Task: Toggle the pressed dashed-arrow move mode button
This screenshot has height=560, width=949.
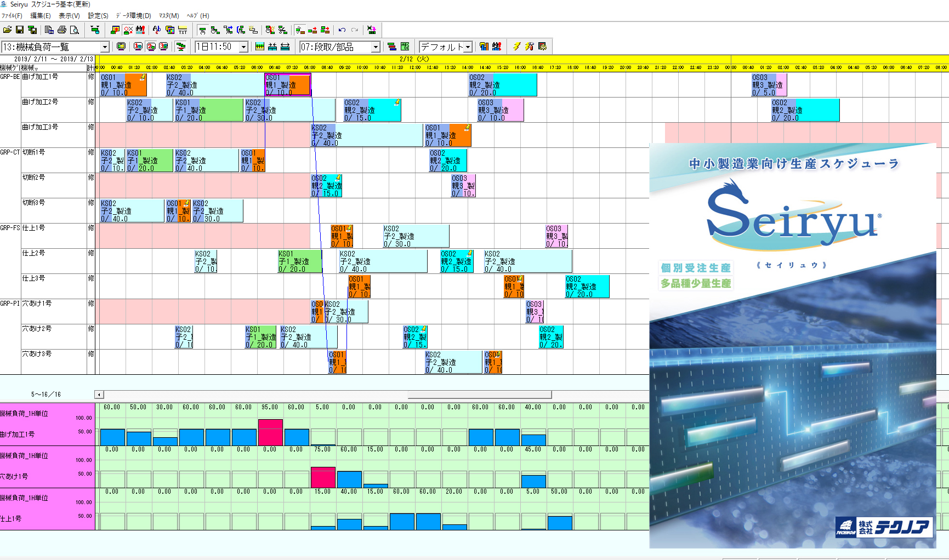Action: (x=300, y=30)
